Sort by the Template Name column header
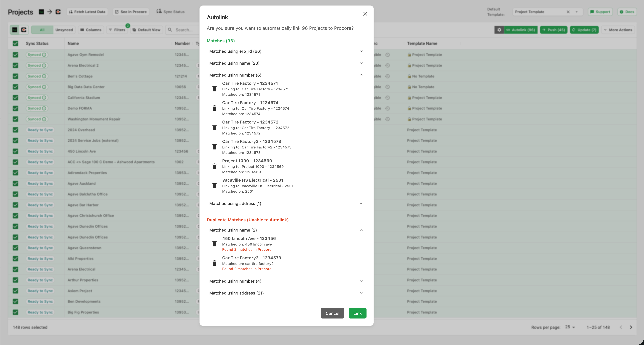Image resolution: width=644 pixels, height=345 pixels. click(422, 44)
